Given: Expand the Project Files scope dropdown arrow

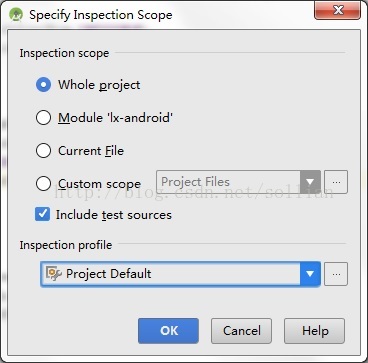Looking at the screenshot, I should click(x=310, y=182).
